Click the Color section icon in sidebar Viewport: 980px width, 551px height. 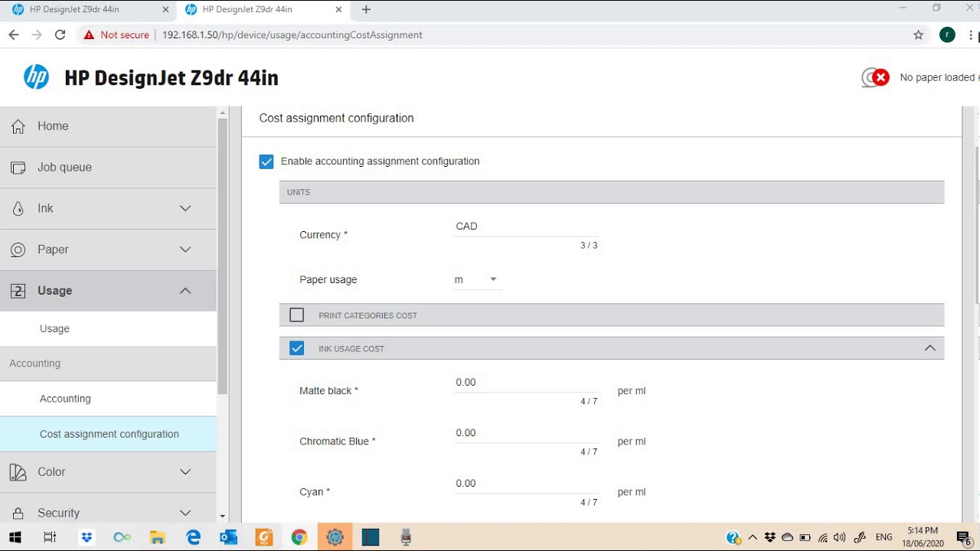tap(18, 472)
